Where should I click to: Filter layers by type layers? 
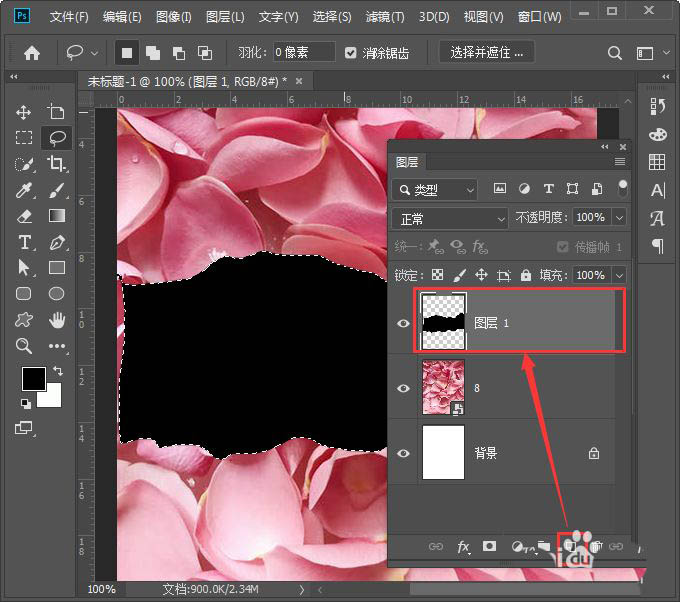coord(548,188)
